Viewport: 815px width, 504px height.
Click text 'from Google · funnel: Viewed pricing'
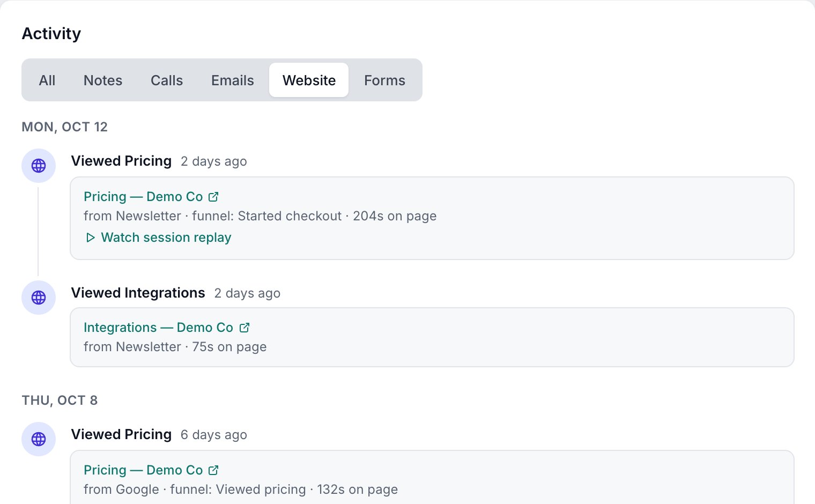coord(195,490)
